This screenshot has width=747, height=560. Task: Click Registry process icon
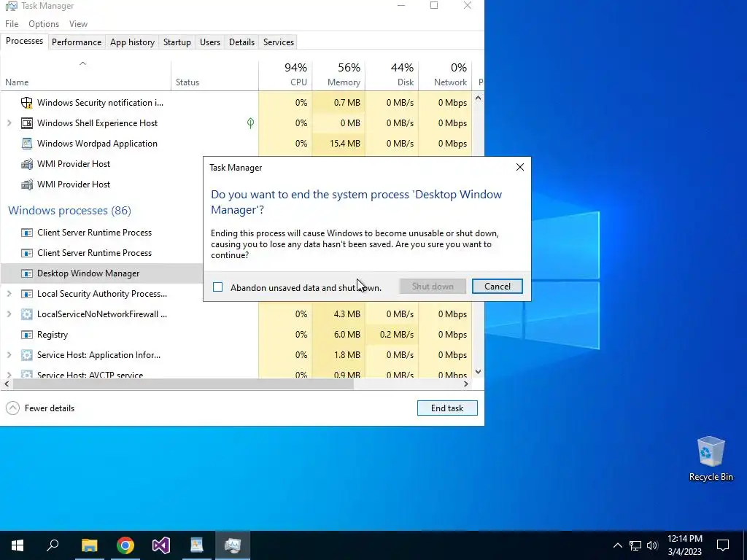27,335
